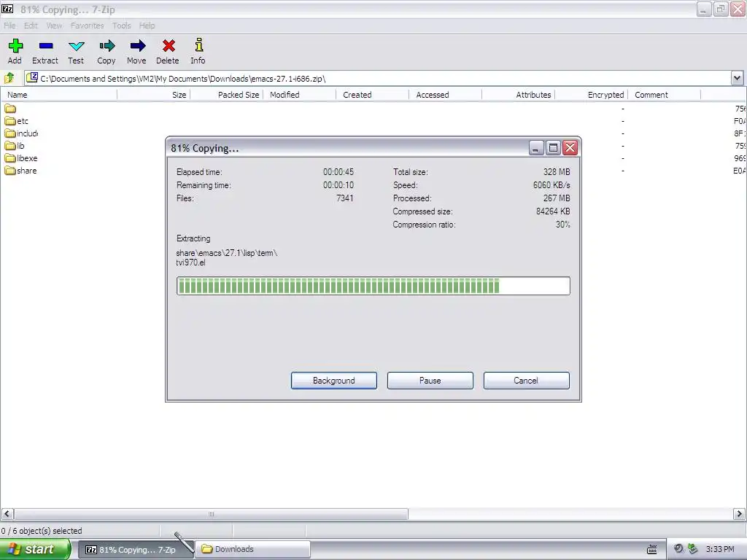
Task: Sort by Created column header
Action: pyautogui.click(x=373, y=95)
